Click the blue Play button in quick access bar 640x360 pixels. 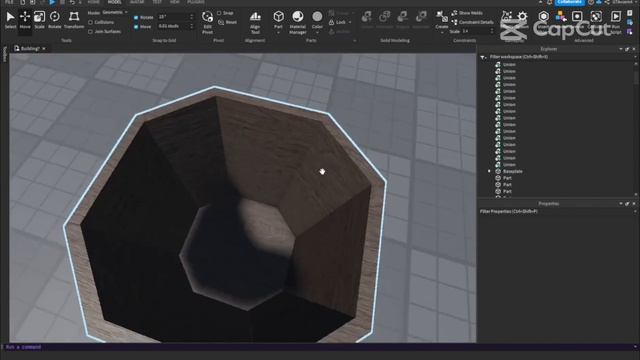tap(52, 2)
